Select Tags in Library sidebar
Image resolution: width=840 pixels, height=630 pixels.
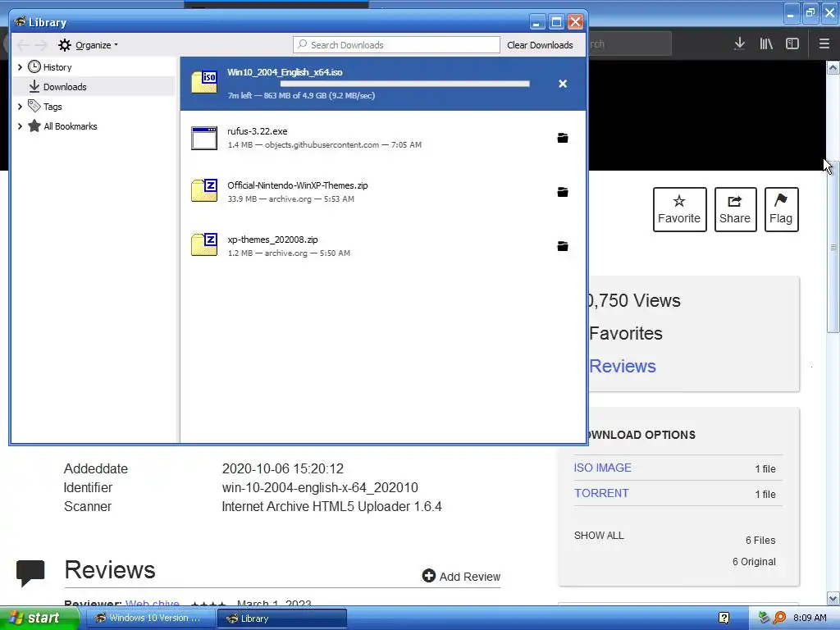point(52,107)
